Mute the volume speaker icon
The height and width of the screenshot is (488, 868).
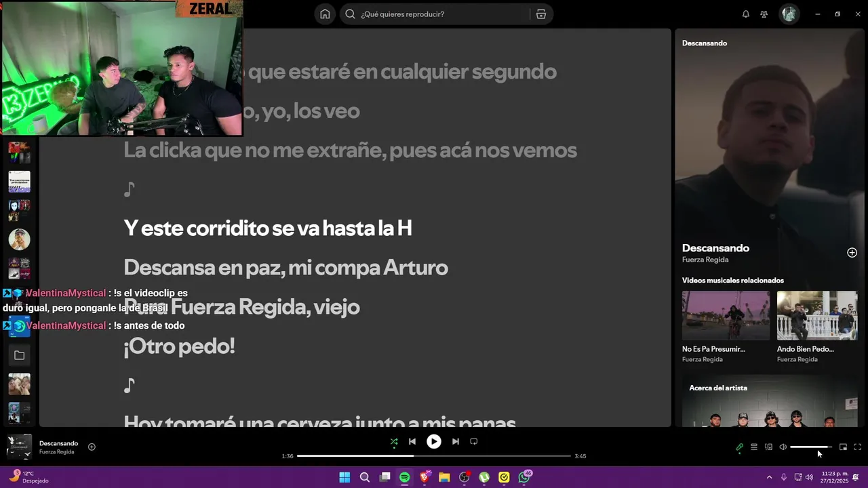(783, 447)
